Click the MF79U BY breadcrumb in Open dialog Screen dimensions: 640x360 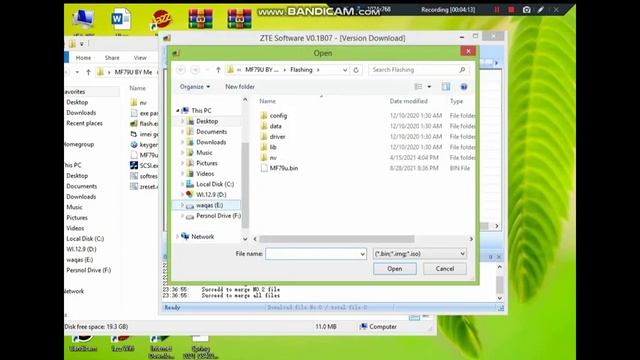click(x=262, y=70)
